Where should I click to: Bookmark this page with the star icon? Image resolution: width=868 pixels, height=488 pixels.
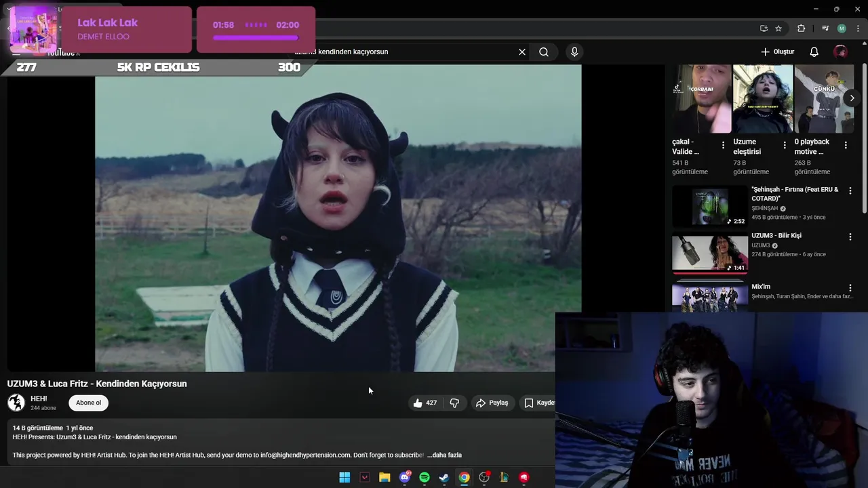[x=778, y=28]
